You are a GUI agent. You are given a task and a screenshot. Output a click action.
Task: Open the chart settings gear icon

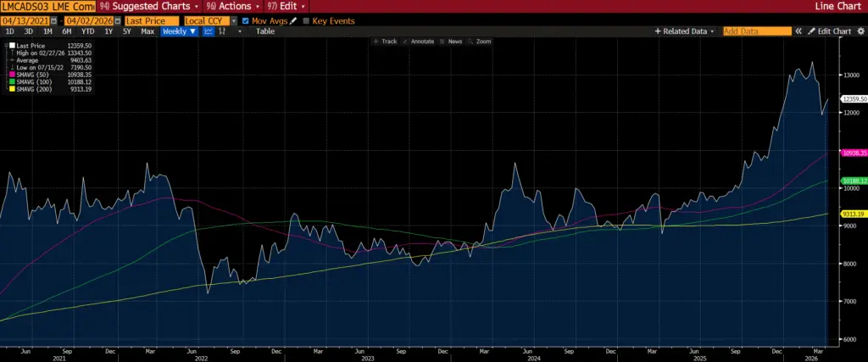click(861, 31)
